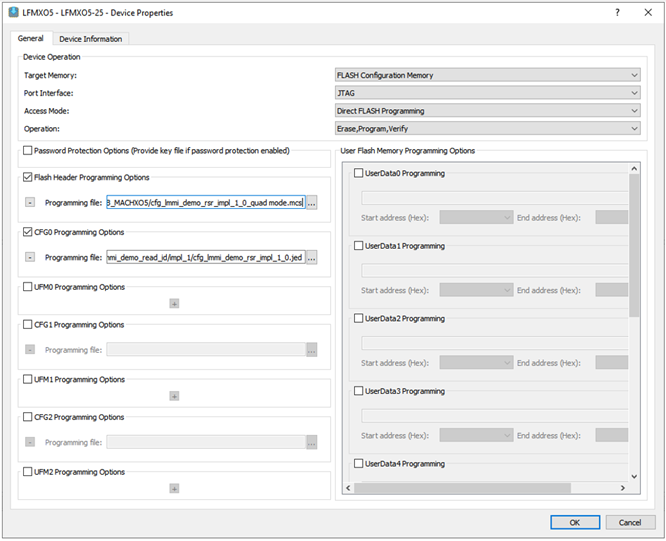The image size is (666, 541).
Task: Enable Password Protection Options checkbox
Action: [27, 151]
